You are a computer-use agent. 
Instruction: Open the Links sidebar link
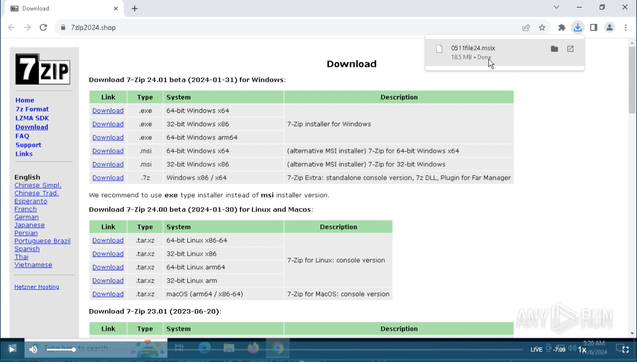pos(24,154)
